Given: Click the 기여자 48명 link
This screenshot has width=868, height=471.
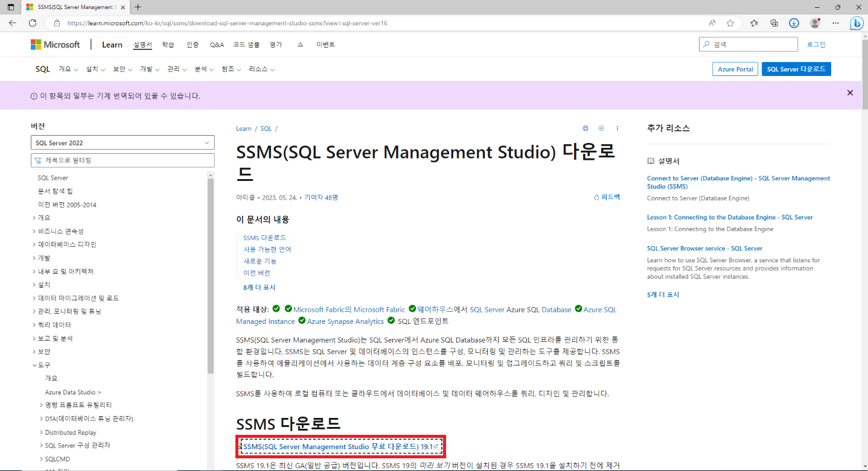Looking at the screenshot, I should pyautogui.click(x=321, y=197).
